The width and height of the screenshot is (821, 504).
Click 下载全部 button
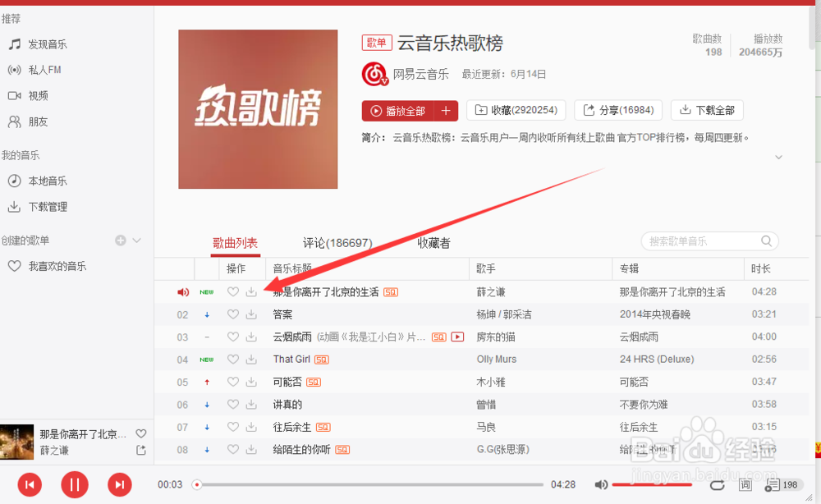tap(708, 111)
